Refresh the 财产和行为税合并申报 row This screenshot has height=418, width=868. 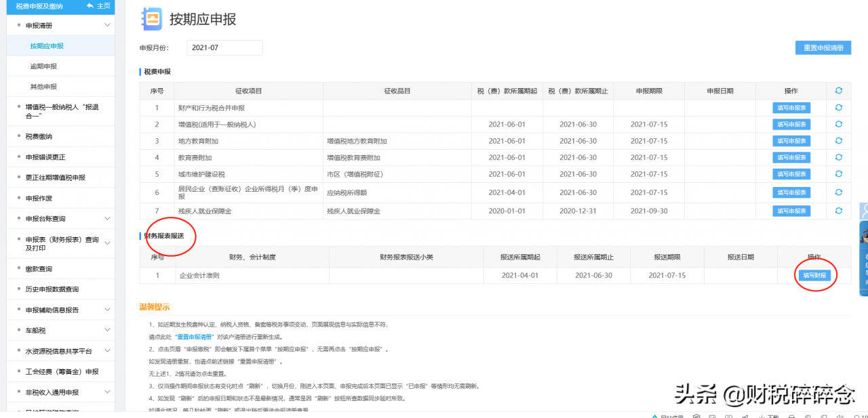point(838,107)
